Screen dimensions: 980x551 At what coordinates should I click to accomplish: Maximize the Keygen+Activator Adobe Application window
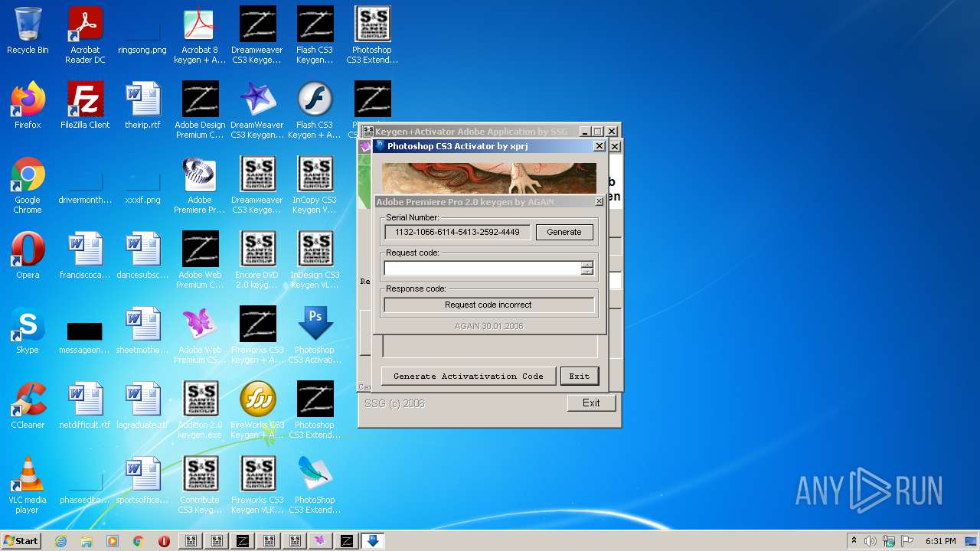tap(598, 132)
